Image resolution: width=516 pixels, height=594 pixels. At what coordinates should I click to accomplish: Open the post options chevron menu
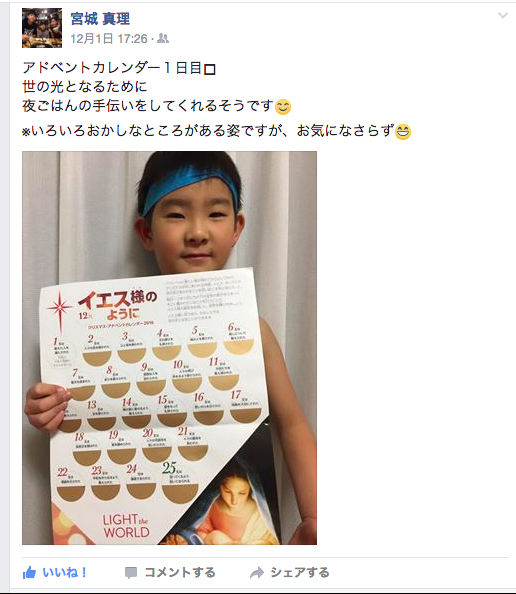(x=503, y=15)
